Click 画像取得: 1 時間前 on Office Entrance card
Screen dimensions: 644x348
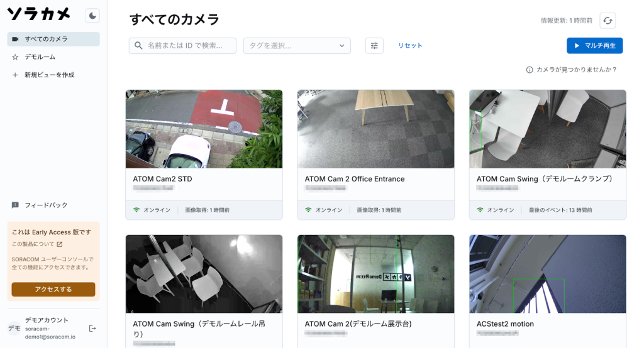pyautogui.click(x=379, y=210)
